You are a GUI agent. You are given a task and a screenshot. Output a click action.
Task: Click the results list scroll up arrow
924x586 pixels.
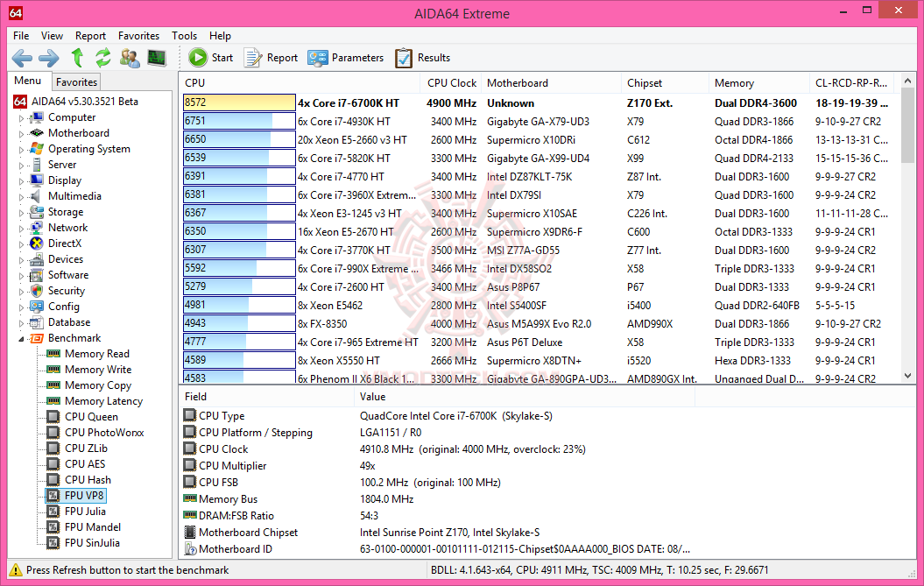click(x=907, y=81)
